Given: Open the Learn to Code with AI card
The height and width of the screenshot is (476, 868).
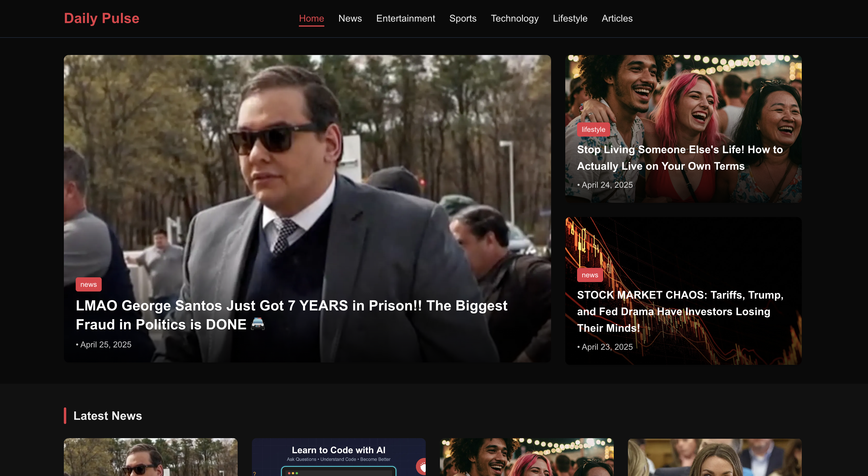Looking at the screenshot, I should 339,457.
